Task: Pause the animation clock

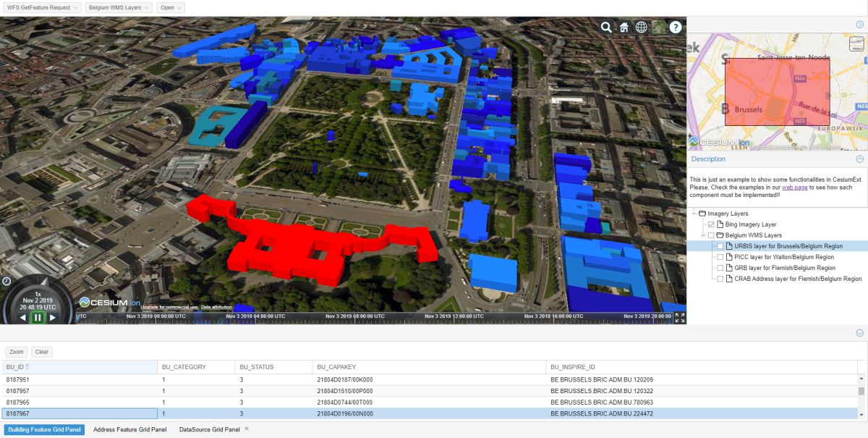Action: pos(37,317)
